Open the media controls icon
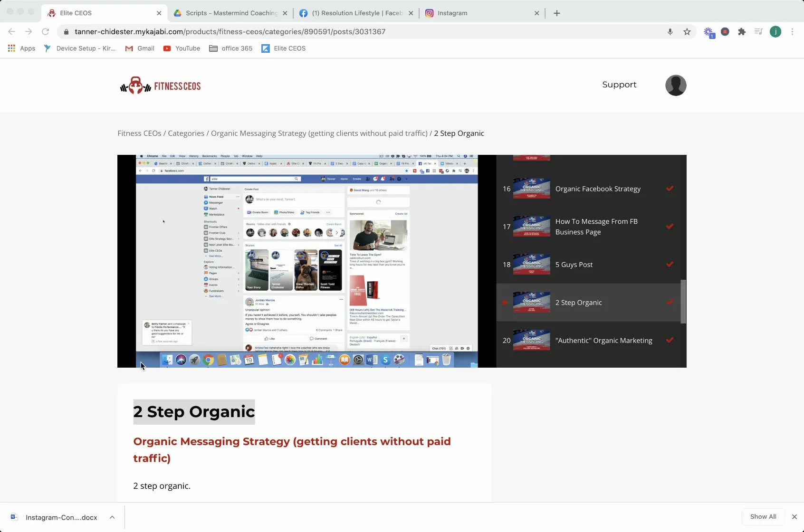This screenshot has width=804, height=532. (758, 32)
